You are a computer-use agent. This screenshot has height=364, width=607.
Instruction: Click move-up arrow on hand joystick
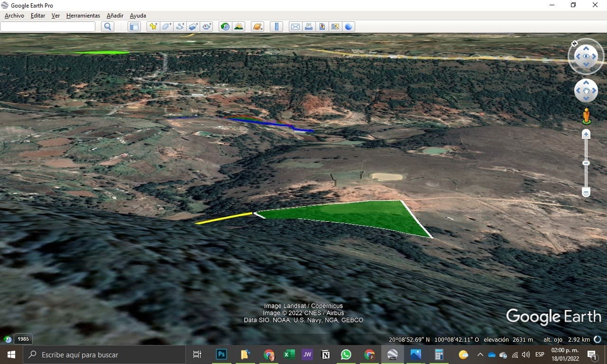tap(586, 82)
